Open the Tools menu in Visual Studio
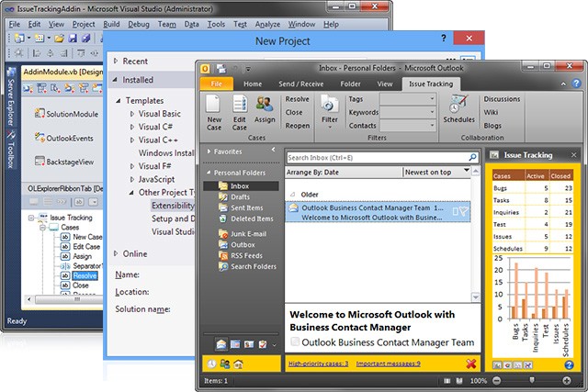The height and width of the screenshot is (392, 588). pos(217,25)
